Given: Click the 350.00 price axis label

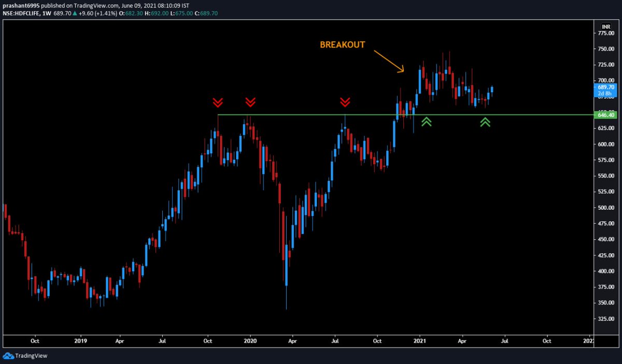Looking at the screenshot, I should coord(606,303).
